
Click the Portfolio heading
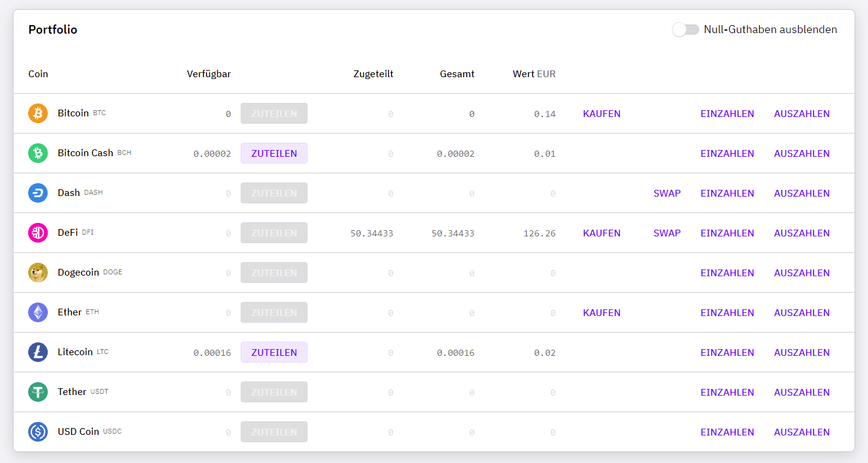(53, 29)
